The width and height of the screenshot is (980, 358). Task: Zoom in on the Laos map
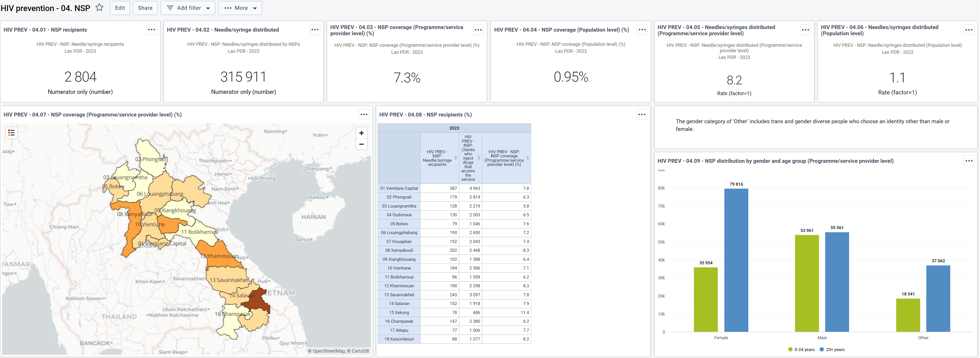361,133
